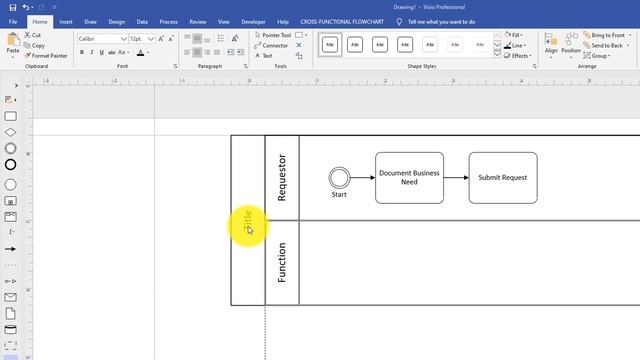Select the cylinder data store shape
This screenshot has width=640, height=360.
click(x=11, y=330)
